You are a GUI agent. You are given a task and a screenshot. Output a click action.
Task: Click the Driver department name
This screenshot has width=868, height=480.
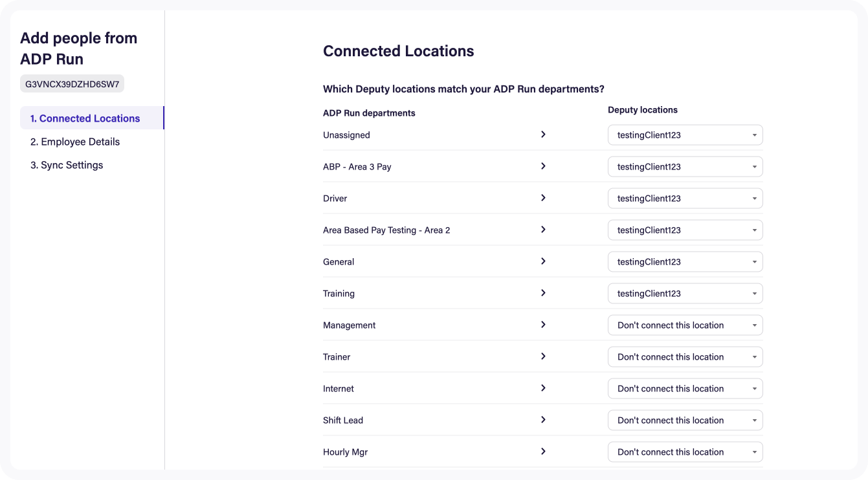[x=335, y=199]
